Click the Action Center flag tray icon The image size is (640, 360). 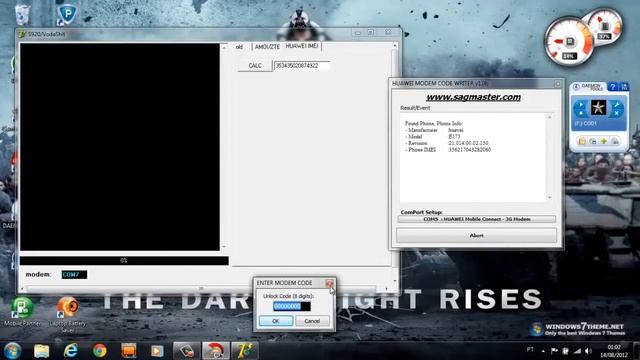(x=554, y=351)
